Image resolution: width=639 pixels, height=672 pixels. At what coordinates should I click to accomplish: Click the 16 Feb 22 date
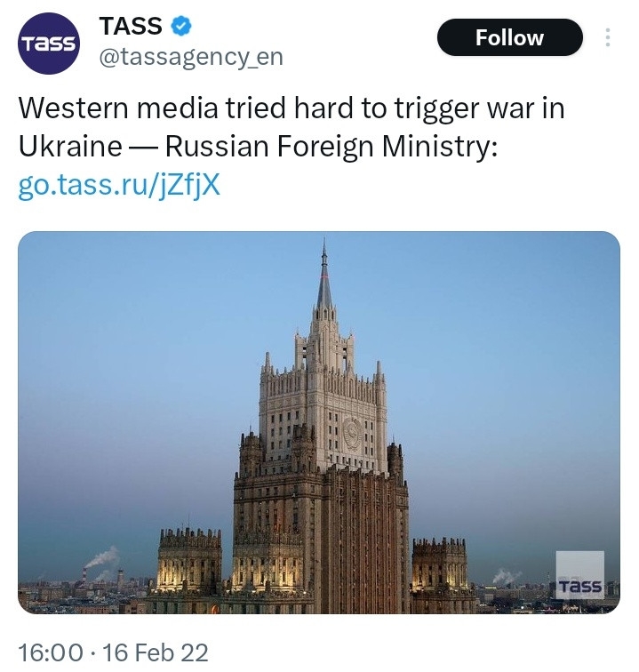(156, 653)
